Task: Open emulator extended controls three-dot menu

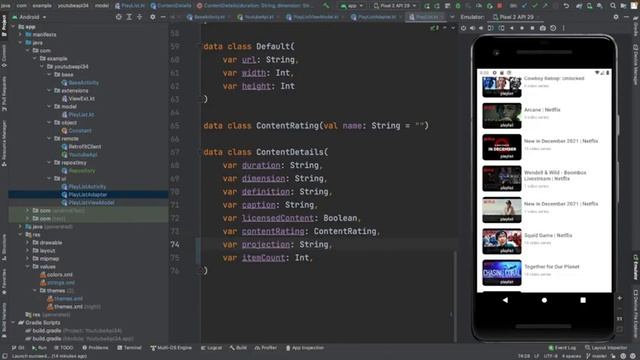Action: tap(564, 28)
